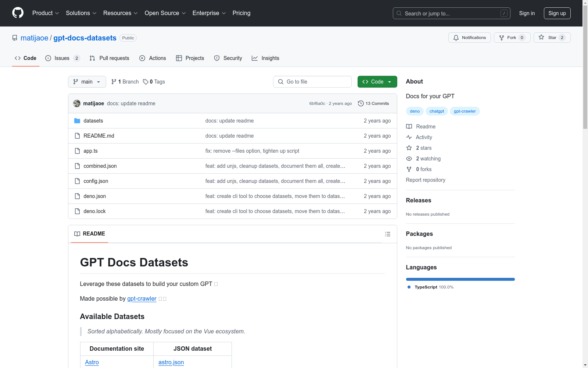
Task: Open the 1 Branch link
Action: tap(125, 82)
